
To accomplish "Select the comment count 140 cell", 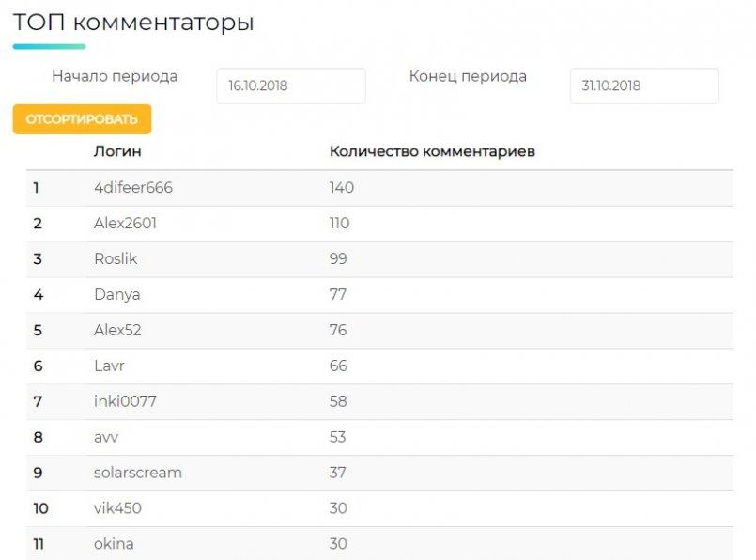I will (x=342, y=188).
